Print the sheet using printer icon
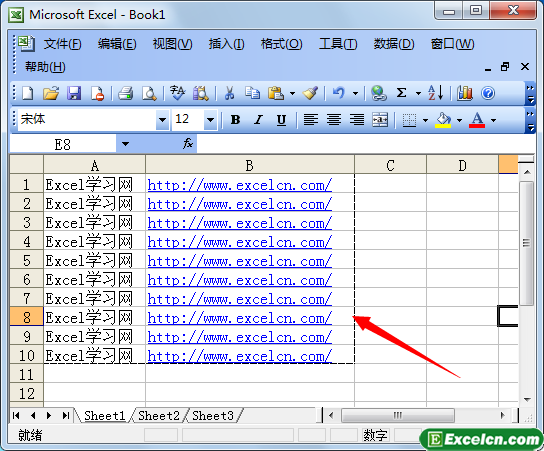 point(126,93)
